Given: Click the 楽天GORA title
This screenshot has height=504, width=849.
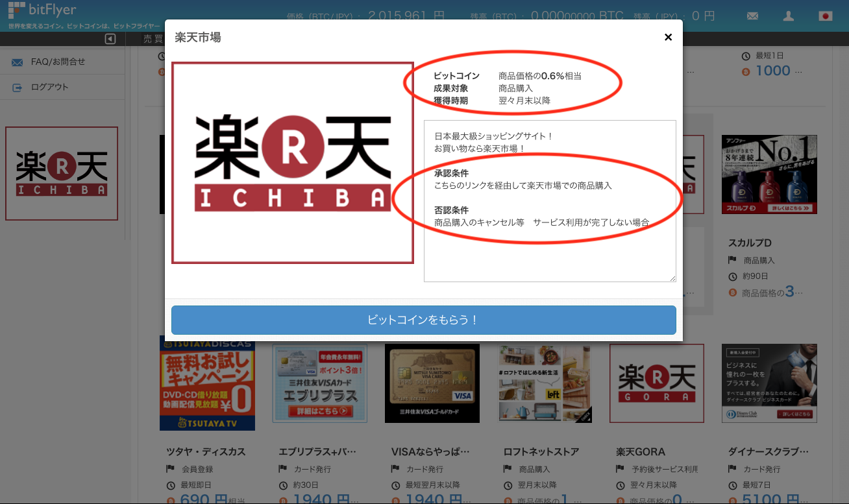Looking at the screenshot, I should click(x=641, y=451).
